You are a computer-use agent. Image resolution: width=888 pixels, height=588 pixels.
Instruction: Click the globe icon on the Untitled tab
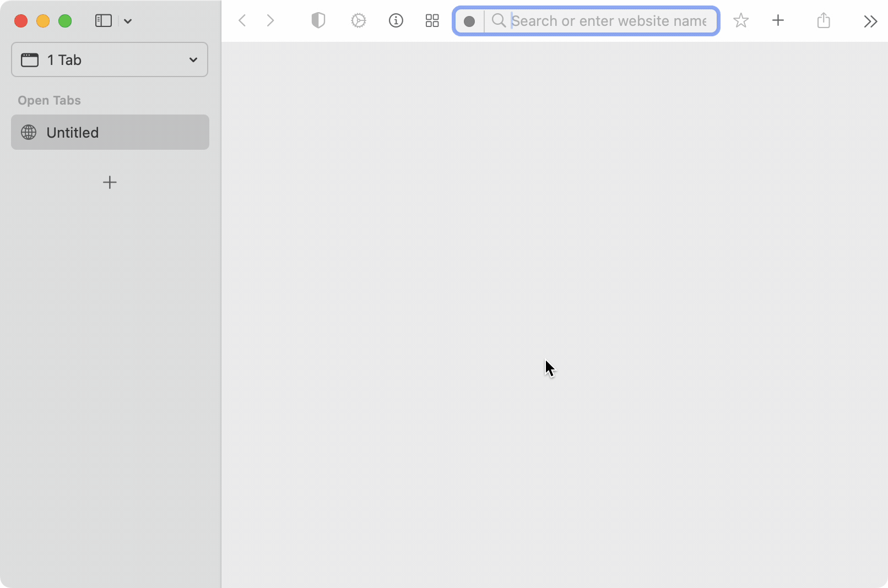[28, 132]
